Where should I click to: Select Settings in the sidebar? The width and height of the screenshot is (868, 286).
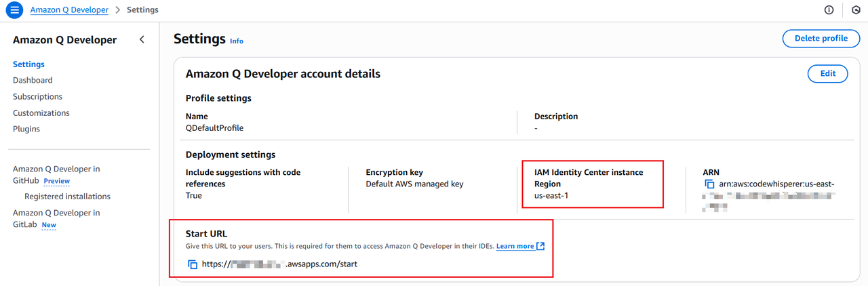point(28,64)
